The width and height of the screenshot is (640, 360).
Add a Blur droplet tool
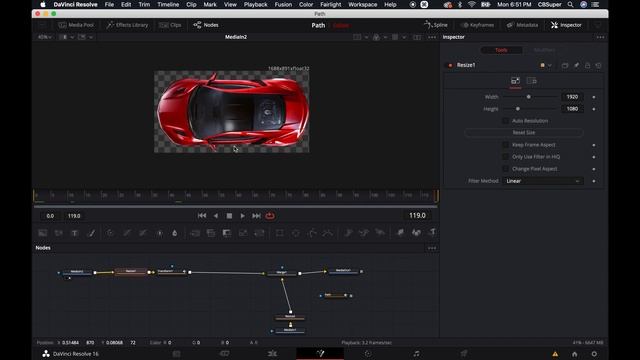tap(175, 233)
